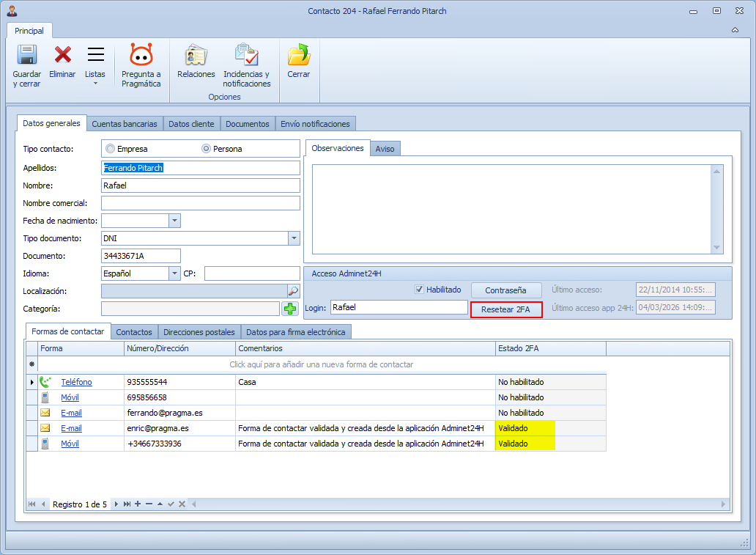Click the Observaciones scrollbar down arrow
This screenshot has height=555, width=756.
[x=716, y=248]
